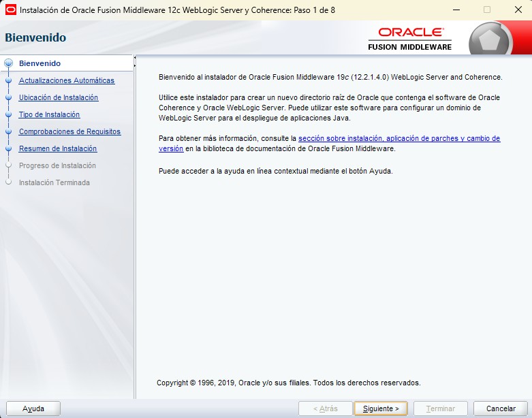
Task: Click the Ubicación de Instalación step bullet
Action: pos(8,97)
